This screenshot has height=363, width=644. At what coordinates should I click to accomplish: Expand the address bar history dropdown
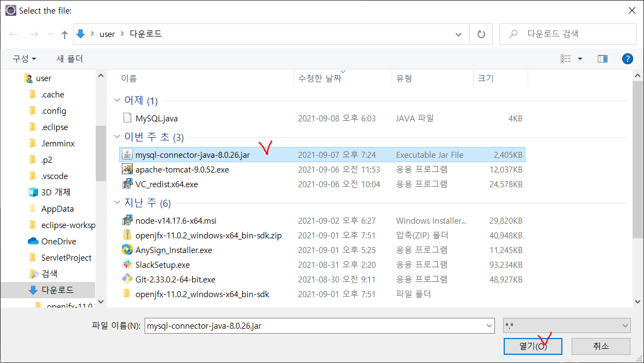pos(459,34)
